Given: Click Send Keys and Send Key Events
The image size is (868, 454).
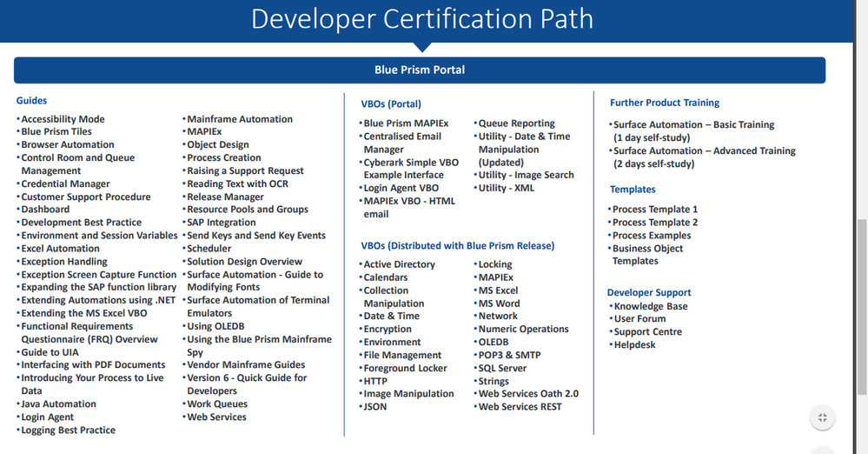Looking at the screenshot, I should 256,235.
